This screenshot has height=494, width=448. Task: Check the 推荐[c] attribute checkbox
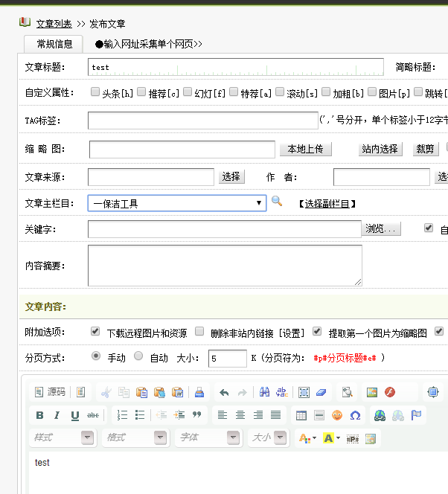tap(141, 92)
